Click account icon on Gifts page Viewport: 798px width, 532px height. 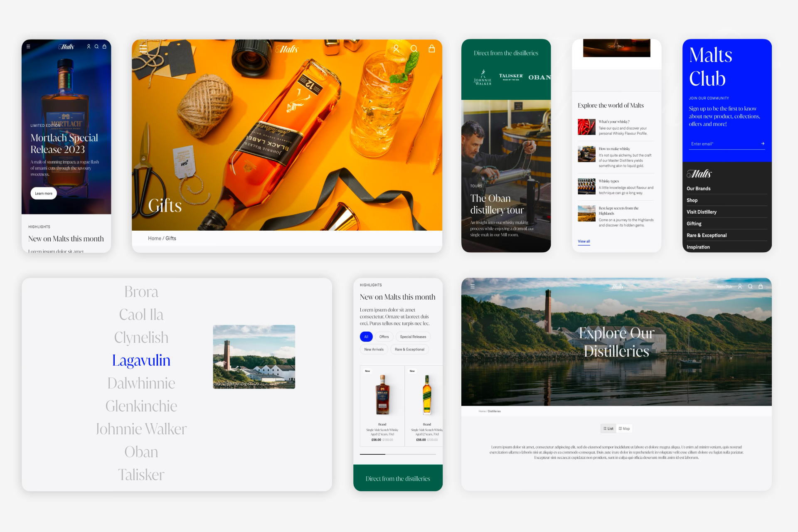pyautogui.click(x=396, y=49)
